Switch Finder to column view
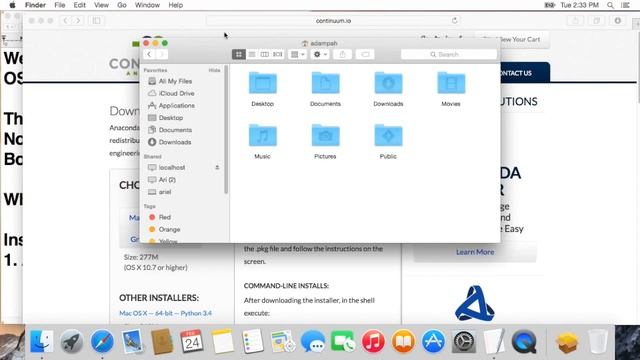640x360 pixels. [264, 54]
